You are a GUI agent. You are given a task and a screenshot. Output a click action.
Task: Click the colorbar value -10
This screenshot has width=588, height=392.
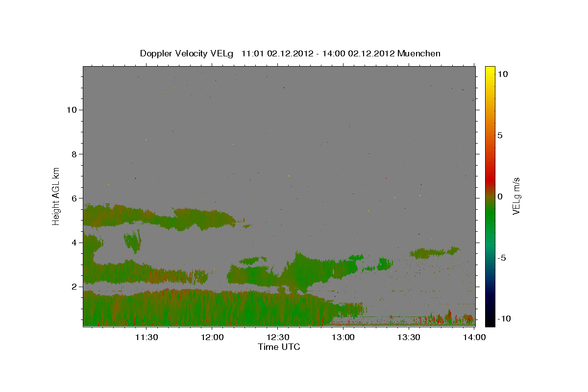click(505, 319)
